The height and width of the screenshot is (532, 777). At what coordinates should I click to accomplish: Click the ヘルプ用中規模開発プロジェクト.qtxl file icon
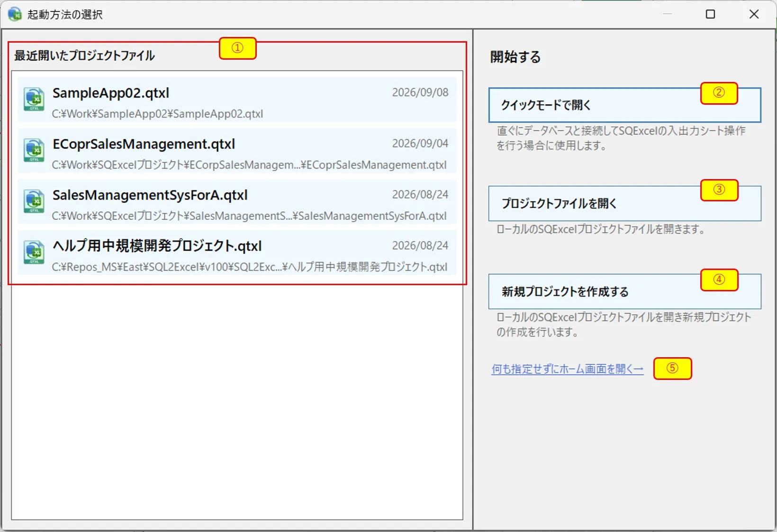pyautogui.click(x=34, y=252)
